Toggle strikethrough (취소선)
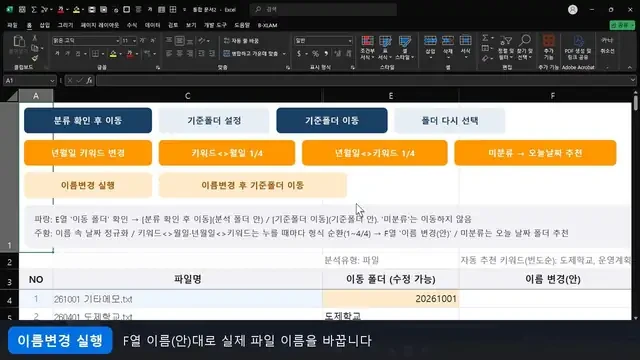 607,45
